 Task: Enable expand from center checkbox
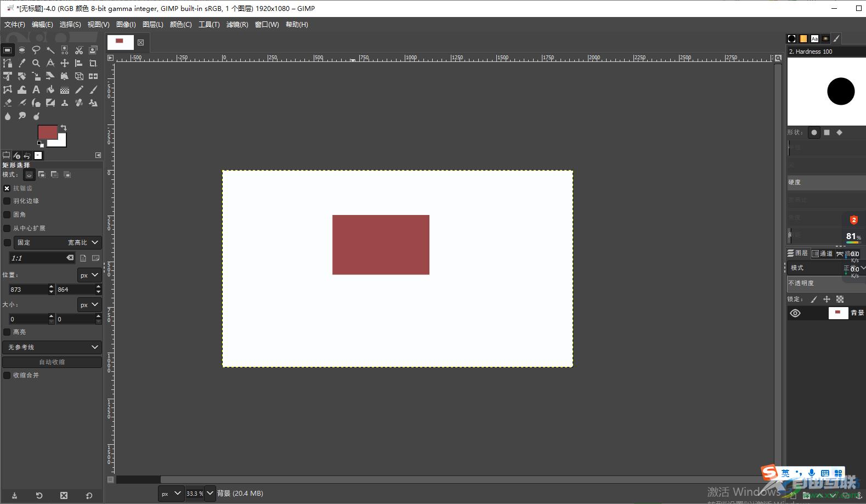click(7, 228)
